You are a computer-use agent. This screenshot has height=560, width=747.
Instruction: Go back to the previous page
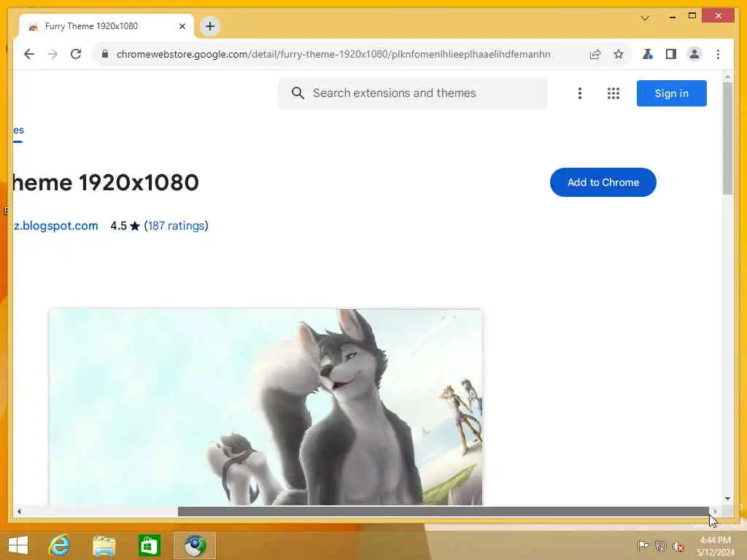[29, 54]
